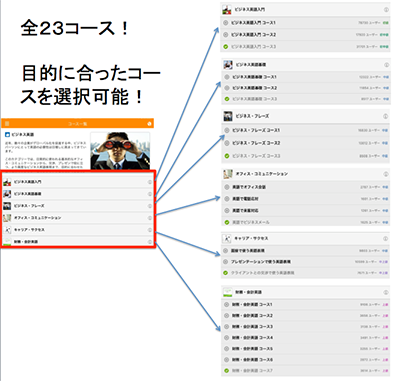400x381 pixels.
Task: Open 財務・会計英語 コース2 row
Action: tap(306, 315)
